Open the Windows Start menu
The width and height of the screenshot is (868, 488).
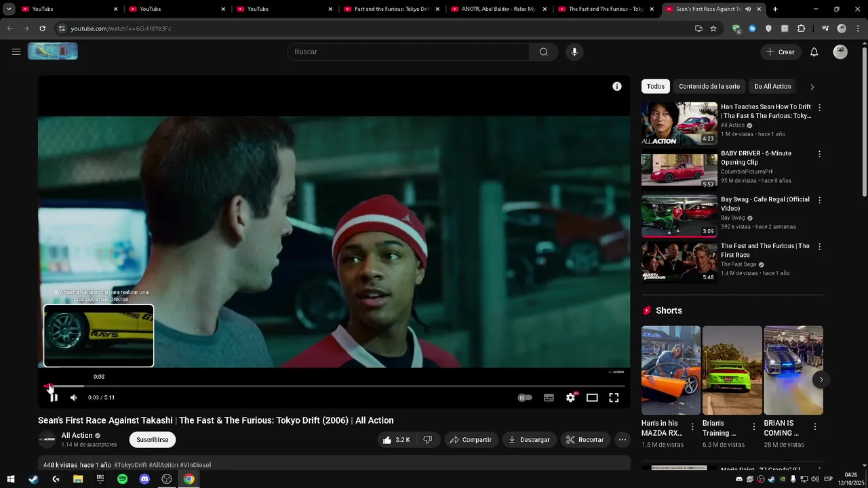pyautogui.click(x=11, y=479)
